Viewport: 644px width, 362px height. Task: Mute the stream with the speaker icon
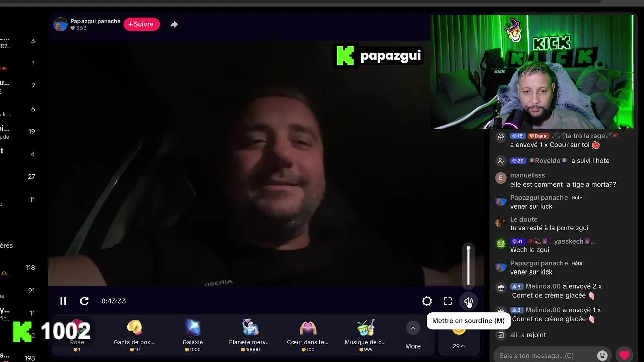468,301
